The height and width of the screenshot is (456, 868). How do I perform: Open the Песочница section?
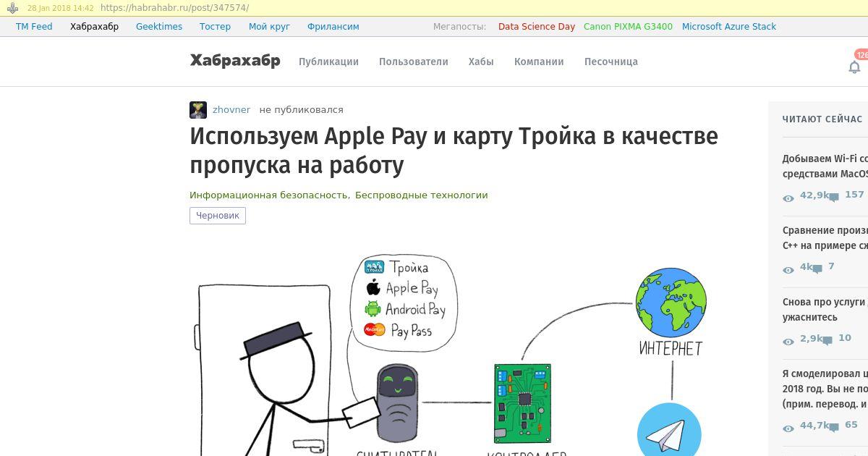tap(611, 62)
